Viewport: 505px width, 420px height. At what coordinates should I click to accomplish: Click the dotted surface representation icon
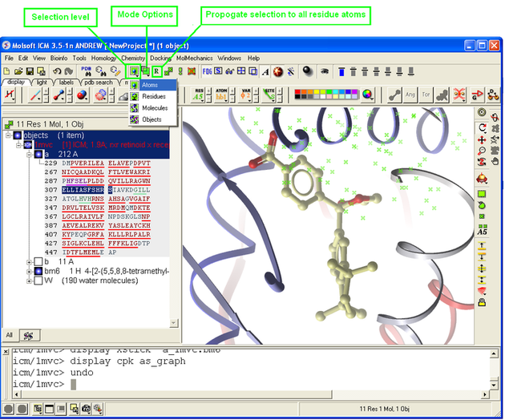tap(101, 95)
